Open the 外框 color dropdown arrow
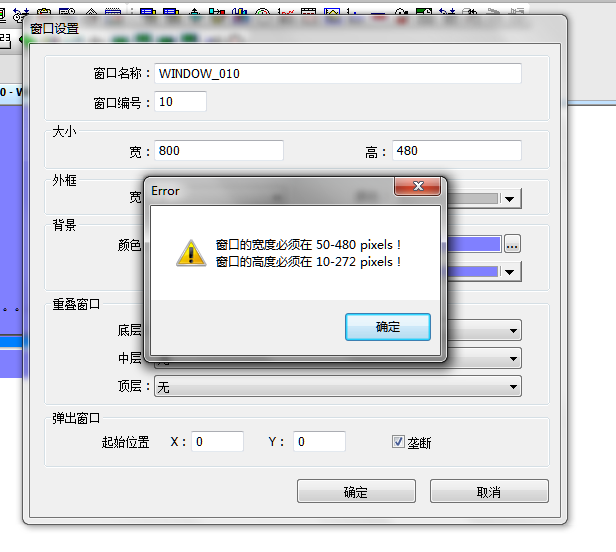 510,199
